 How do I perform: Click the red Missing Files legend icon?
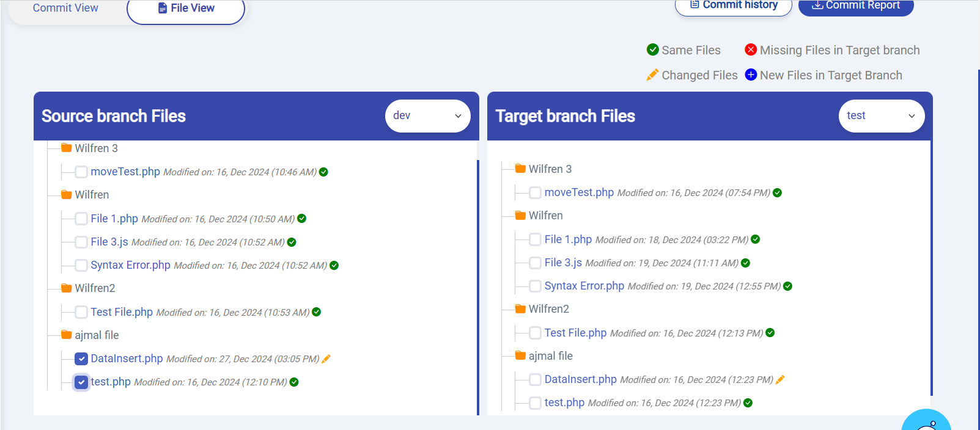click(x=751, y=50)
